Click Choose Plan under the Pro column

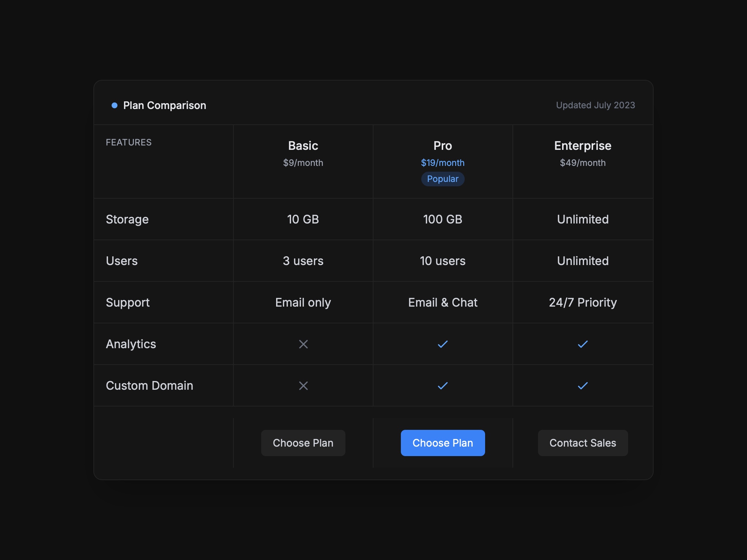tap(442, 443)
